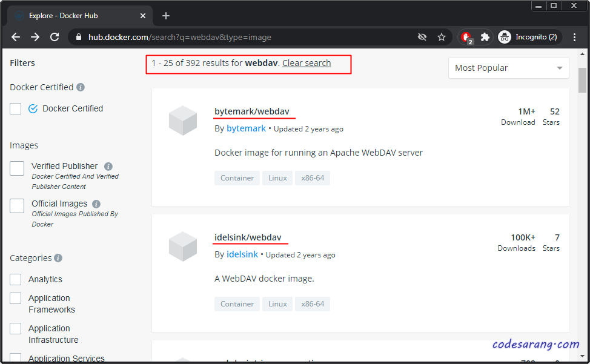Open the tracking protection eye icon
Image resolution: width=590 pixels, height=364 pixels.
(422, 37)
